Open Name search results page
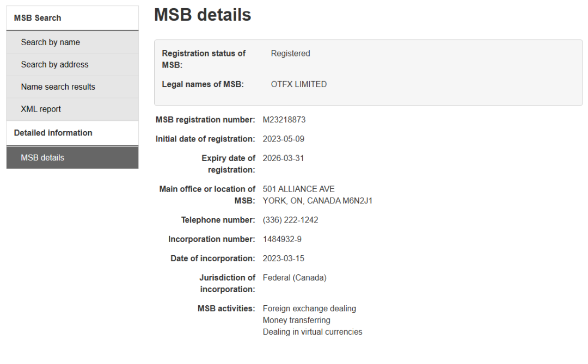This screenshot has height=364, width=588. click(58, 87)
